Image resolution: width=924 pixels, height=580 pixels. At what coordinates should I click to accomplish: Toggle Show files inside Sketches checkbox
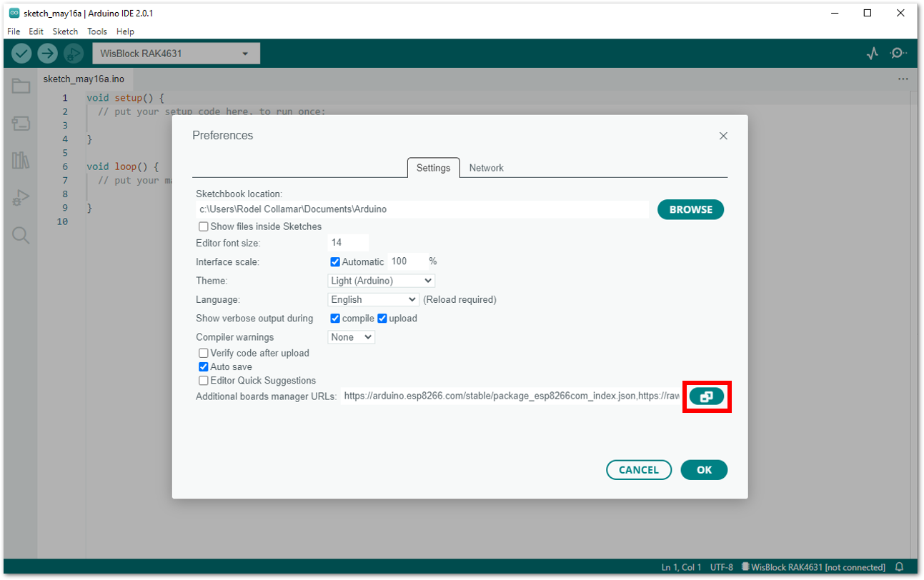pos(204,226)
